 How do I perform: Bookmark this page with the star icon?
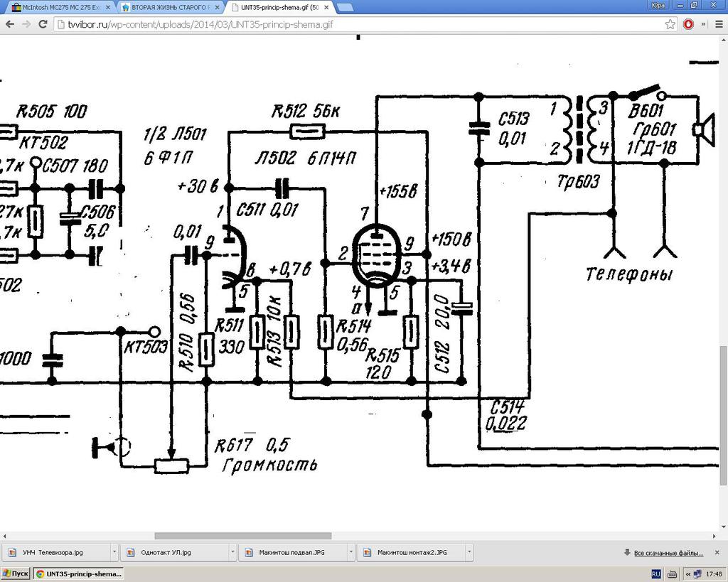coord(670,24)
